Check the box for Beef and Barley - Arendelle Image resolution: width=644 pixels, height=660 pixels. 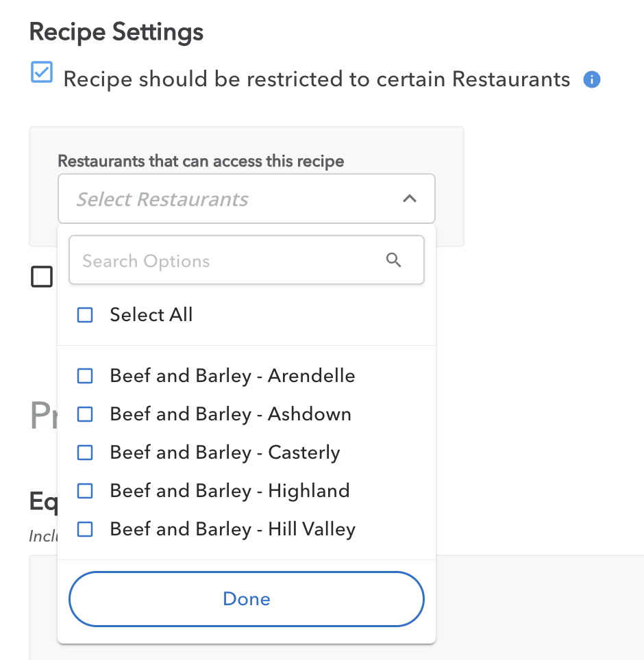85,376
